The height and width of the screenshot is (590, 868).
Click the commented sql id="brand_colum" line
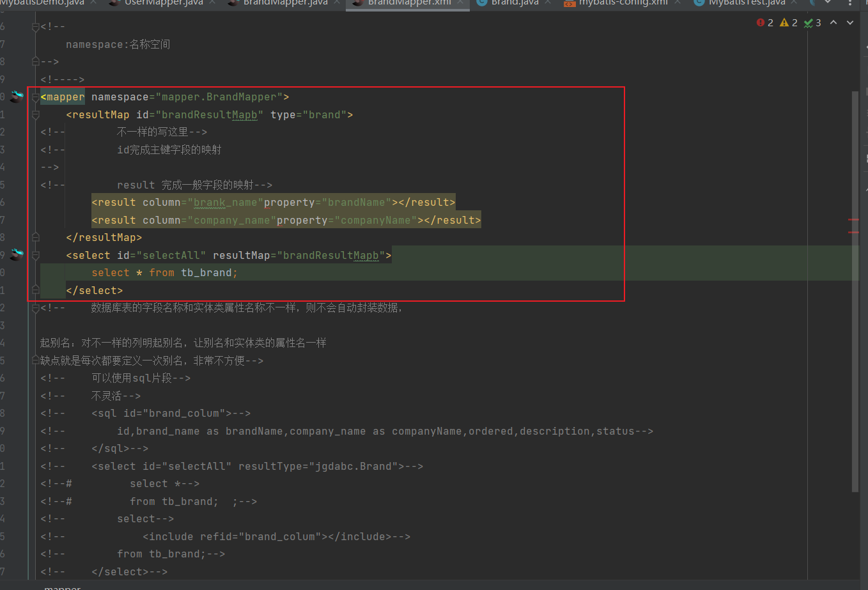click(x=146, y=414)
